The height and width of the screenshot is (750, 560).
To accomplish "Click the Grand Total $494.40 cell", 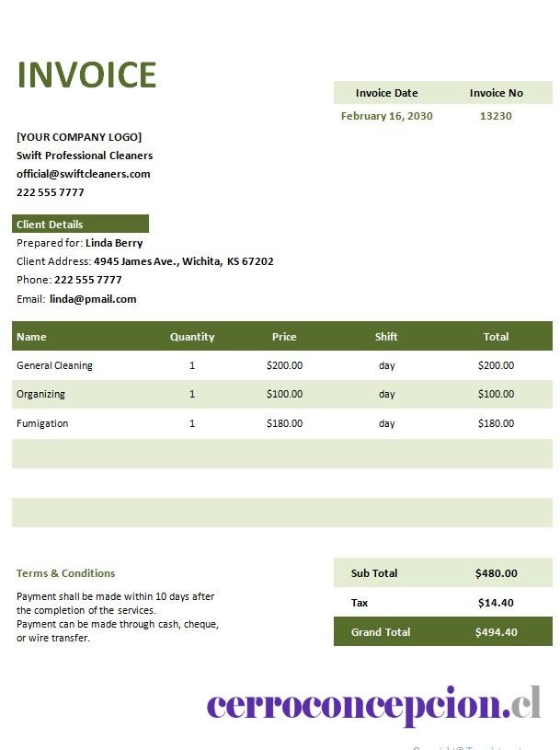I will (496, 632).
